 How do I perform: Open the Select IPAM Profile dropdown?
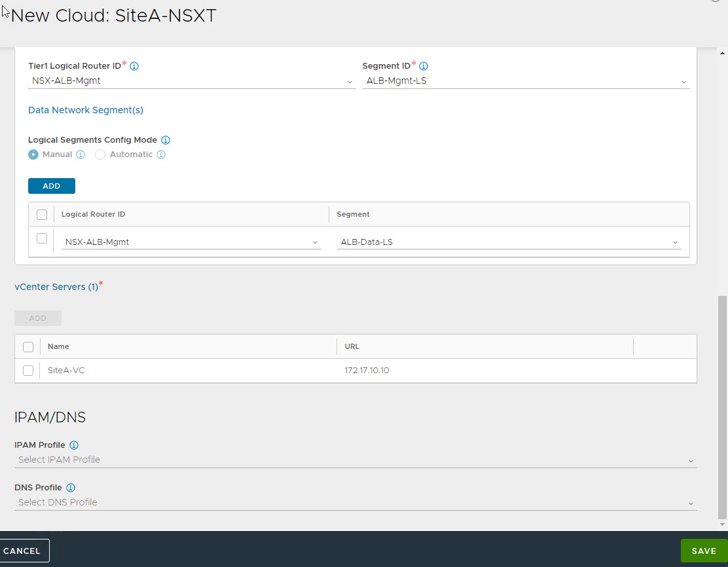click(x=355, y=460)
